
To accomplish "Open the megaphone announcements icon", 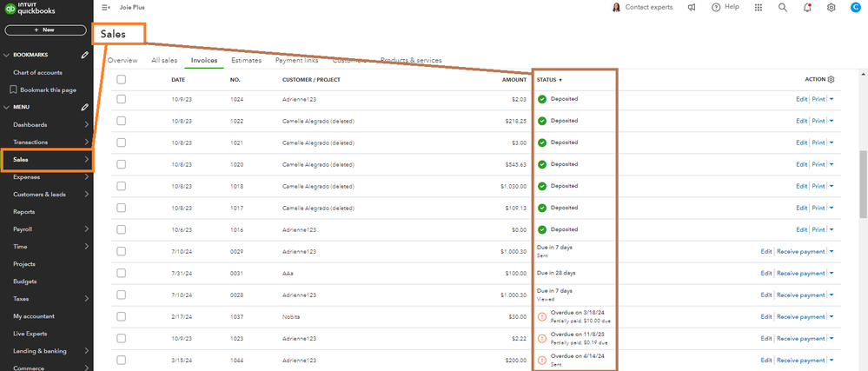I will (692, 7).
